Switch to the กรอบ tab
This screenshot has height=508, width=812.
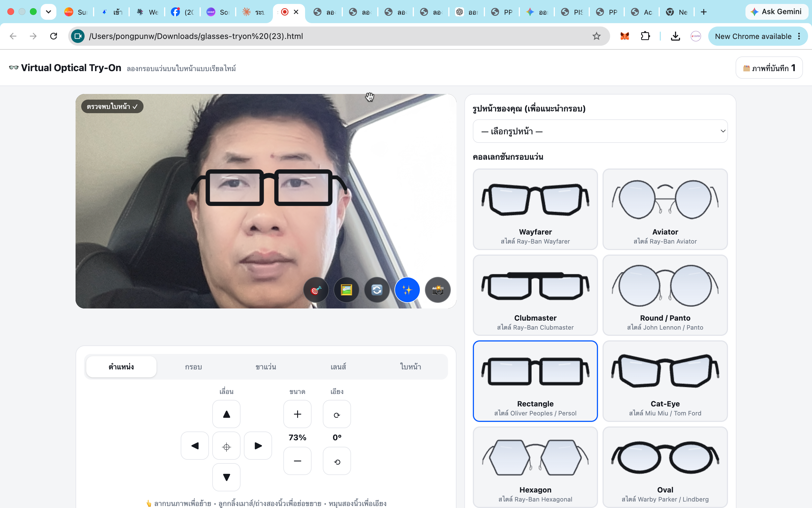194,367
